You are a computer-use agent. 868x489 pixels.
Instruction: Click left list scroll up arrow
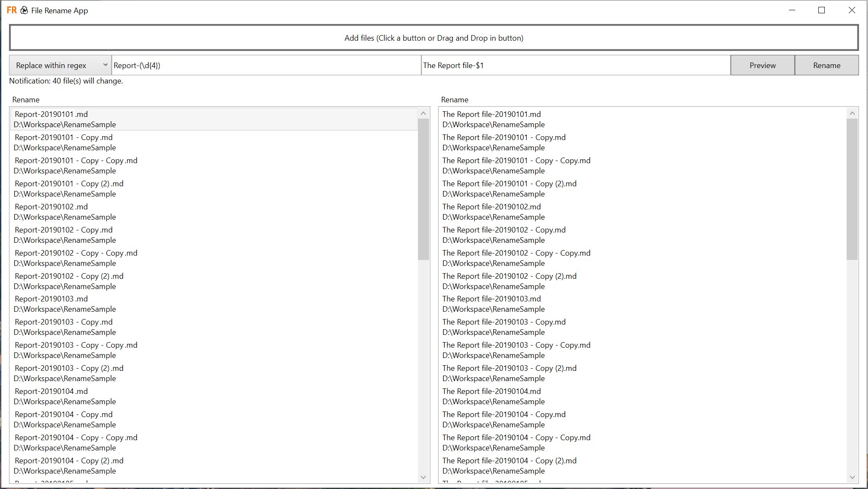pos(423,113)
